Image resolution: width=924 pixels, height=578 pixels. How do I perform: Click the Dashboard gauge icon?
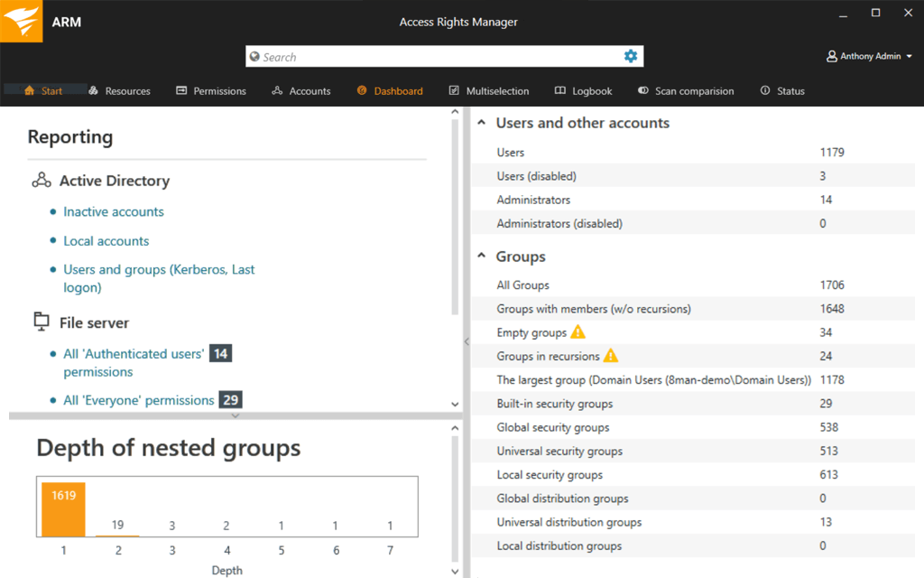pyautogui.click(x=361, y=90)
